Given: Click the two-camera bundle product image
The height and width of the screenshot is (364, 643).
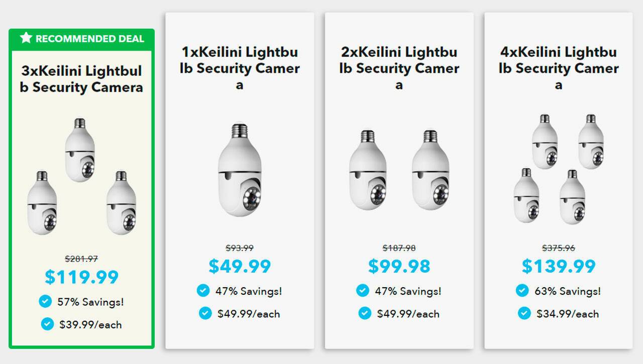Looking at the screenshot, I should coord(399,170).
